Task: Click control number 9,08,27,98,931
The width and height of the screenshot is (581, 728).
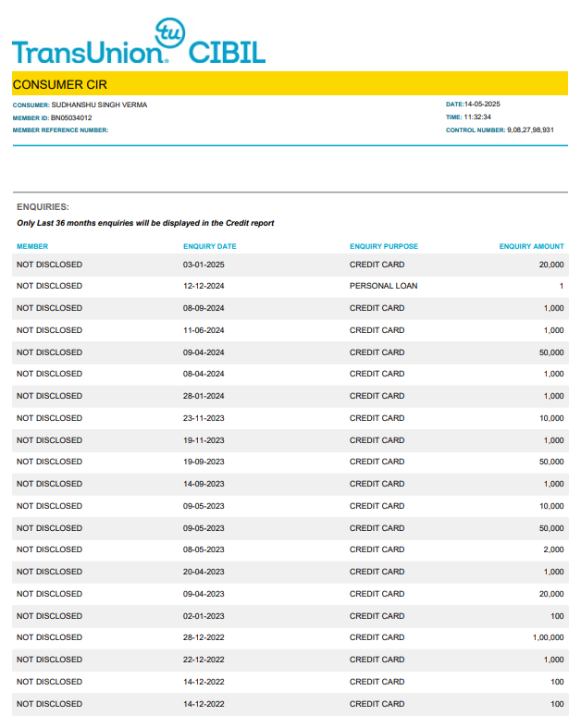Action: point(530,130)
